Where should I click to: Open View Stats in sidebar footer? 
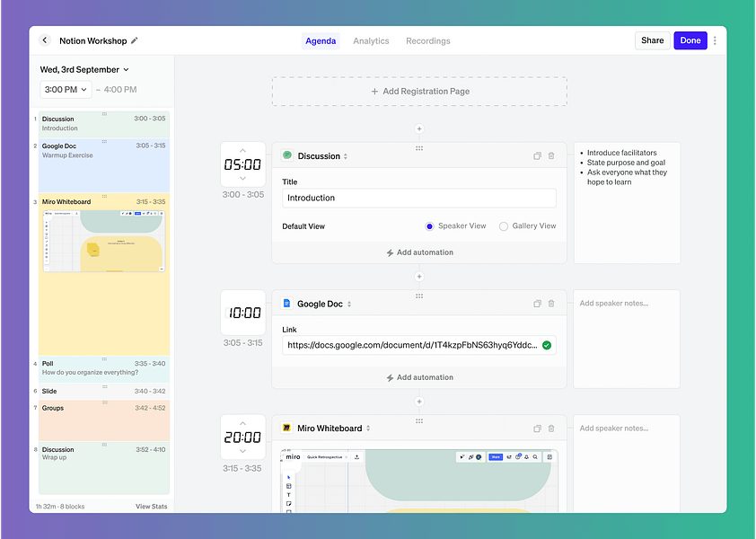(x=151, y=506)
